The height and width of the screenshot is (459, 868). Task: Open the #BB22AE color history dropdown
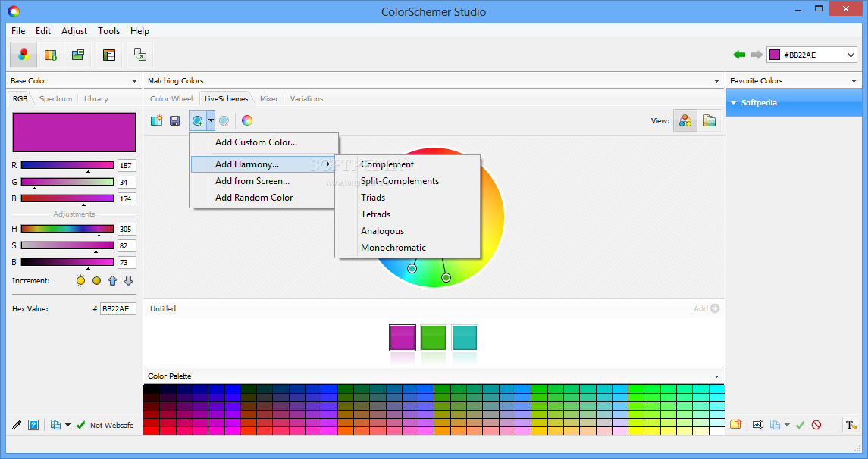[x=851, y=55]
